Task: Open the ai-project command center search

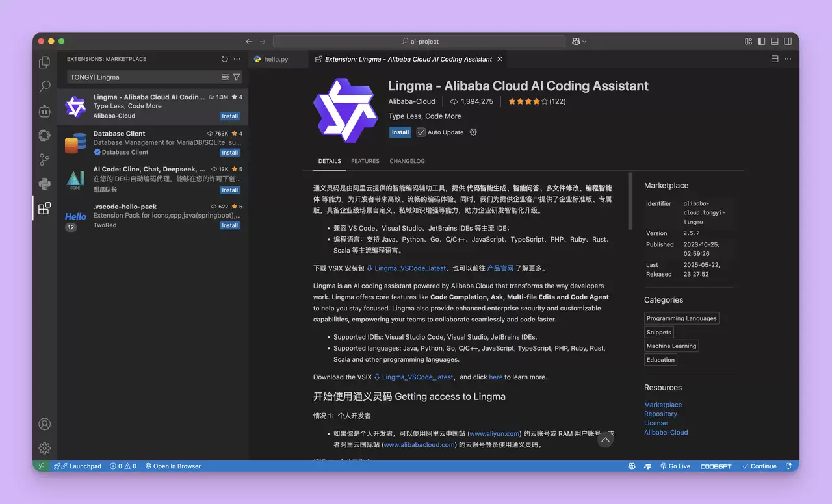Action: [x=419, y=42]
